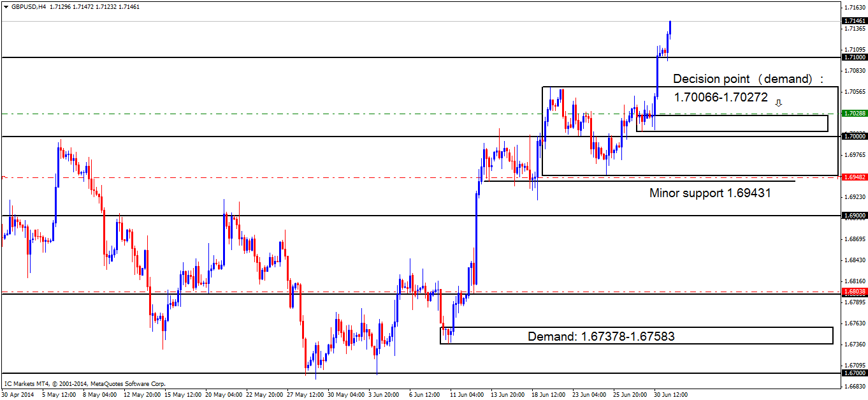Select the '1.70066-1.70272' text label

[x=721, y=98]
